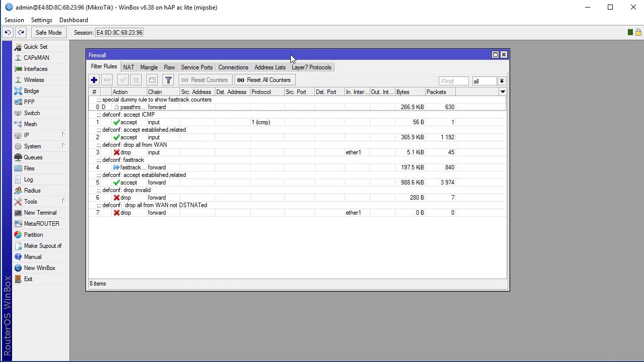Click Reset All Counters button
The height and width of the screenshot is (362, 644).
265,80
